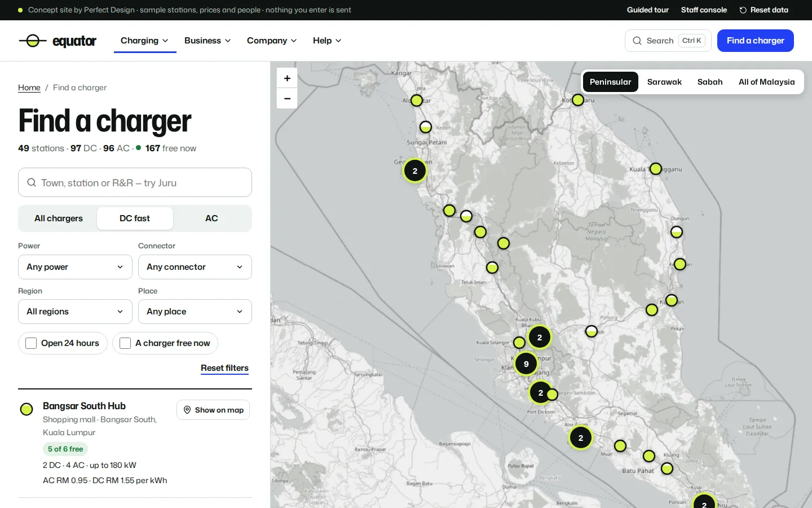The height and width of the screenshot is (508, 812).
Task: Tick the Open 24 hours checkbox
Action: (32, 343)
